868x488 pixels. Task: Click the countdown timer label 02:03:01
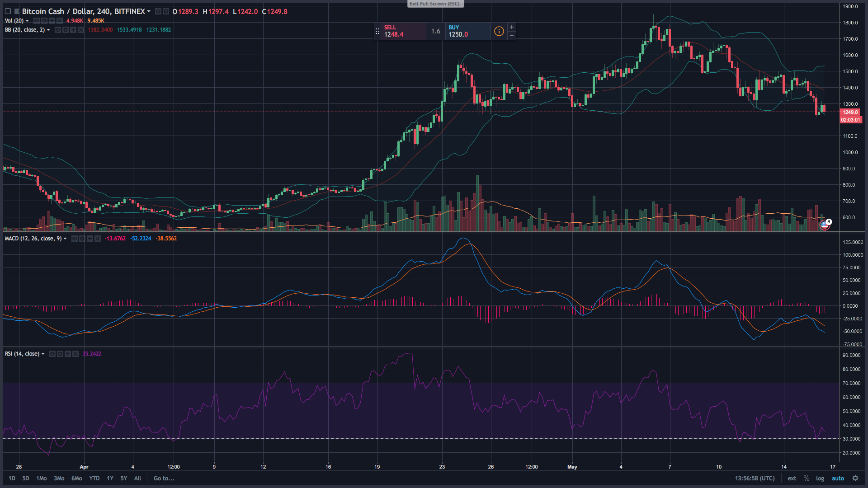(x=850, y=120)
